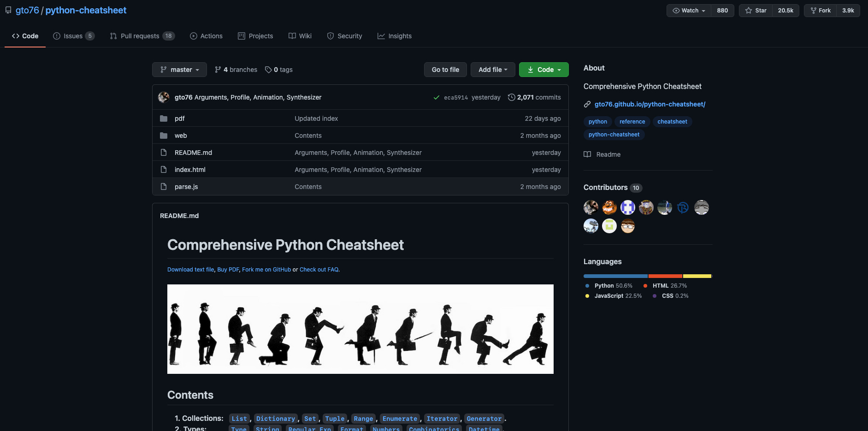Open the eca5914 commit hash link
This screenshot has height=431, width=868.
[456, 97]
